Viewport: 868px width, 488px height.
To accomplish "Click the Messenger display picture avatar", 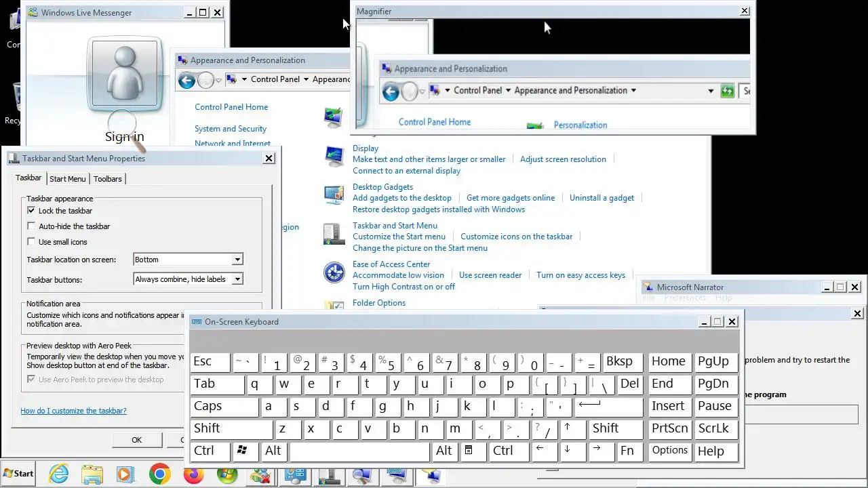I will [x=125, y=73].
